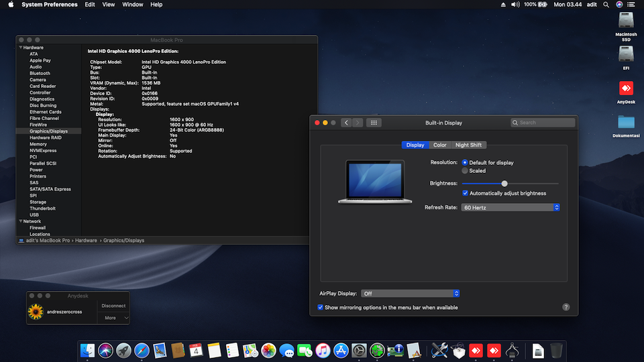Open Messages app in dock
This screenshot has width=644, height=362.
coord(286,351)
